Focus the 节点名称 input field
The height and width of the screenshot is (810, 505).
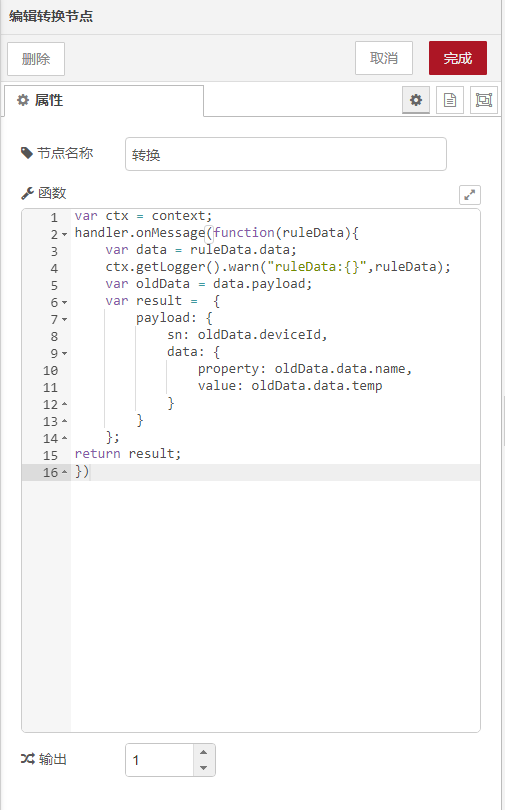coord(286,154)
